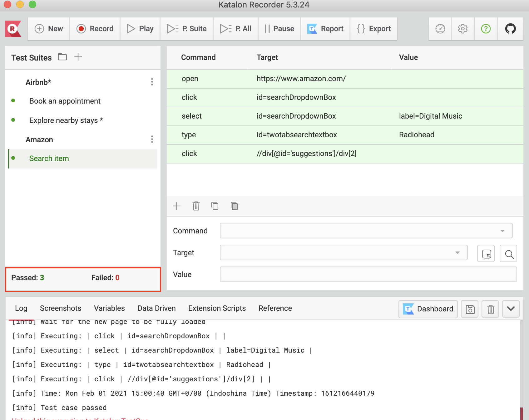Image resolution: width=529 pixels, height=420 pixels.
Task: Delete the selected command with trash icon
Action: pos(196,206)
